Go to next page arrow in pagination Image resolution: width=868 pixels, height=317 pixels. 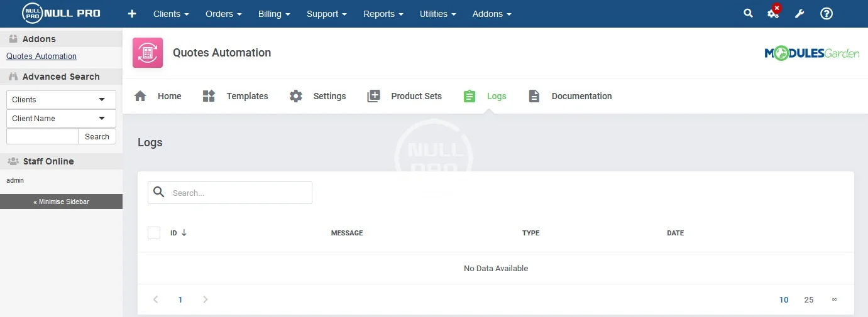[205, 300]
